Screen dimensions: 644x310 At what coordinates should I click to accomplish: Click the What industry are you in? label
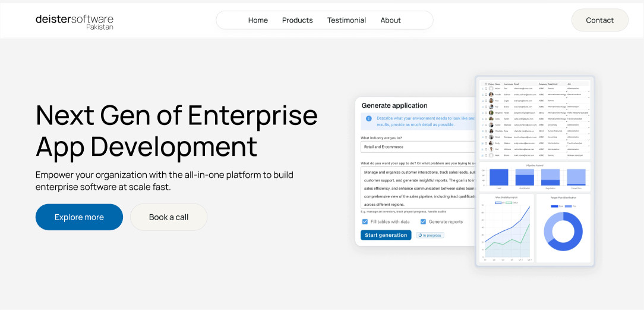pos(382,137)
